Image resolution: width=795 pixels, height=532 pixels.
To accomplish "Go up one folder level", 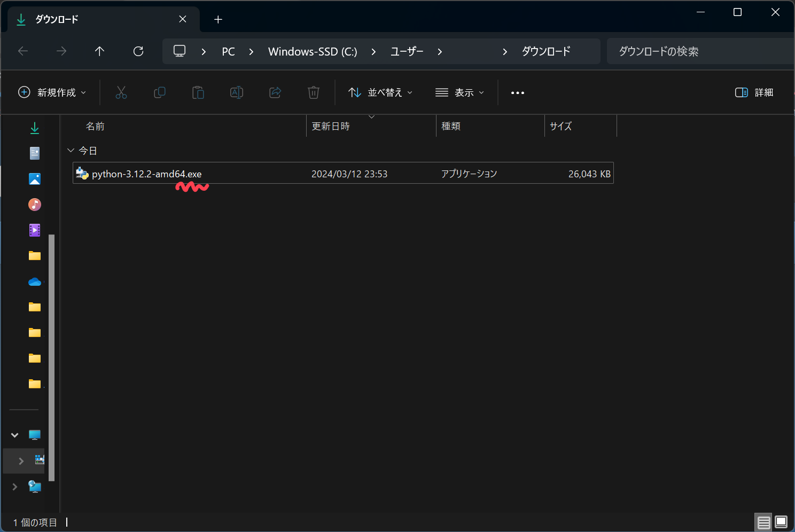I will [99, 51].
